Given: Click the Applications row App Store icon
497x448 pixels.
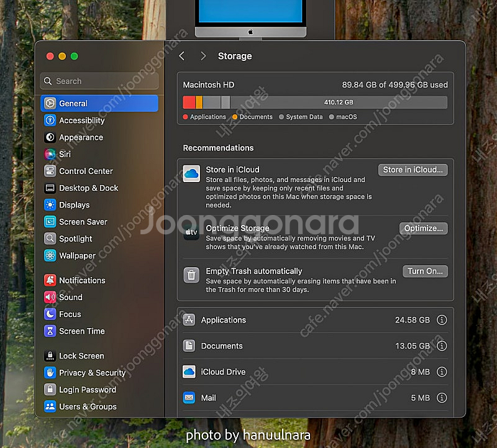Looking at the screenshot, I should click(x=189, y=320).
